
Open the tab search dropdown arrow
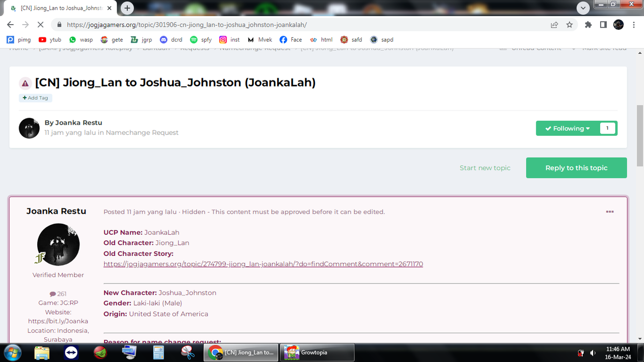pos(583,8)
